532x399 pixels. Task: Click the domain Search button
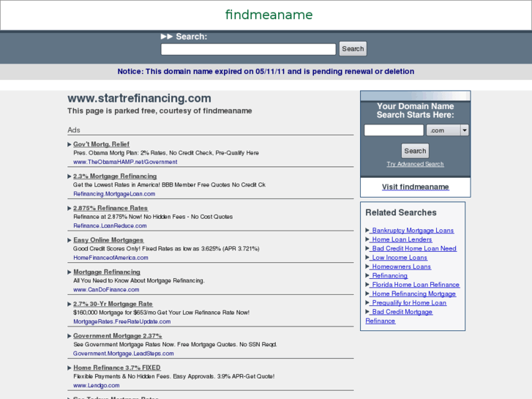415,151
